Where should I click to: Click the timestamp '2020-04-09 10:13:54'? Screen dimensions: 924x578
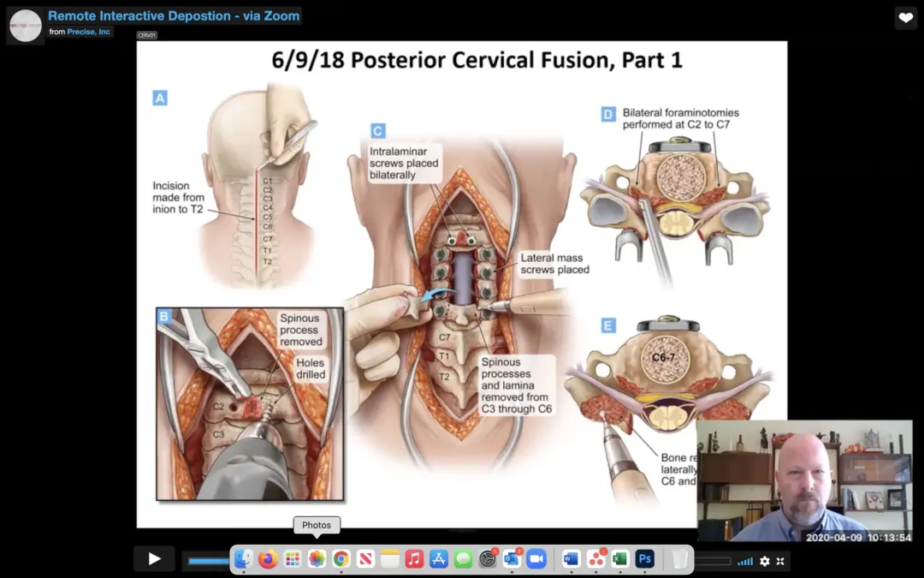(x=858, y=537)
